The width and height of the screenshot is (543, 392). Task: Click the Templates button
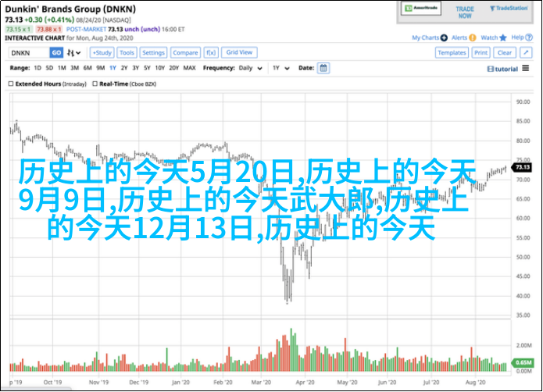452,52
